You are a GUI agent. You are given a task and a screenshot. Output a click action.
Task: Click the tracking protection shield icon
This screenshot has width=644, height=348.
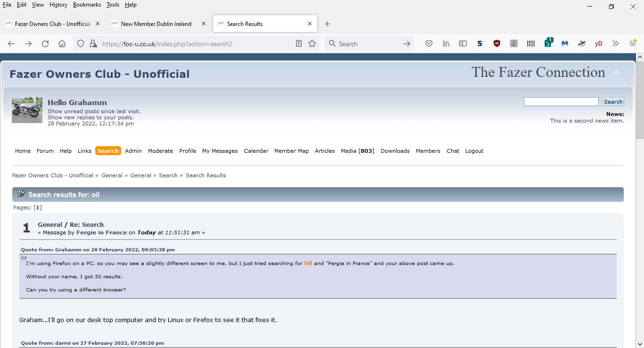click(x=81, y=44)
